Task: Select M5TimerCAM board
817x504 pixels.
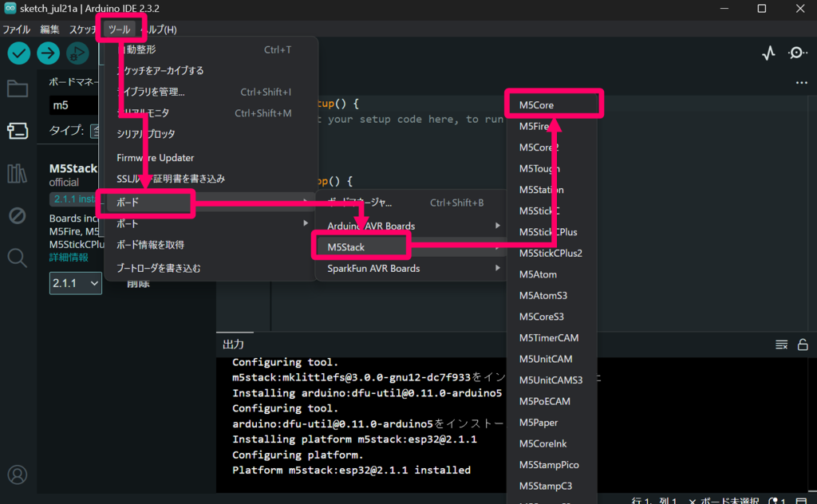Action: pyautogui.click(x=552, y=338)
